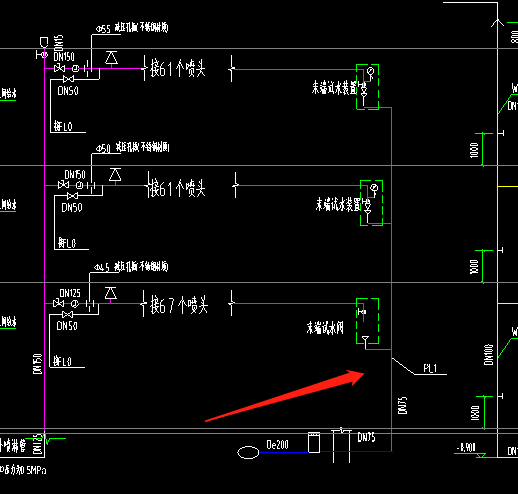The height and width of the screenshot is (494, 518).
Task: Select the 'DN125' label above the 接67个喷头 branch valve
Action: 70,293
